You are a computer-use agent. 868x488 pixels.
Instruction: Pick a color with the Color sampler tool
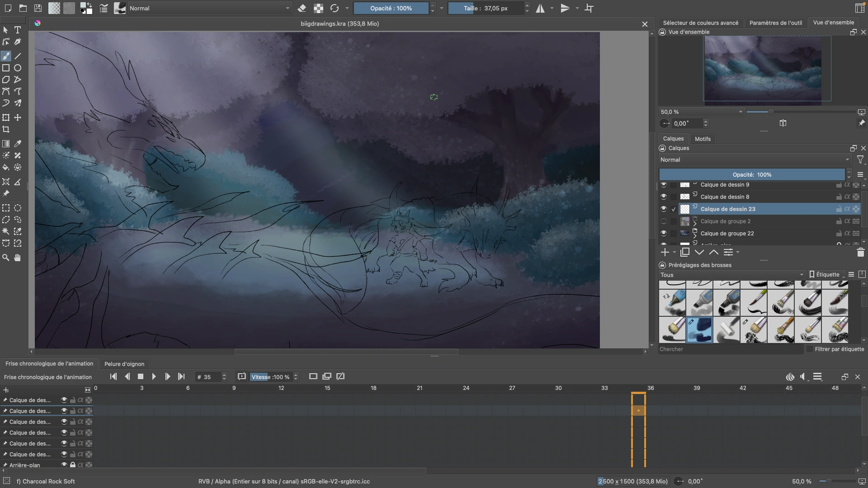point(18,144)
